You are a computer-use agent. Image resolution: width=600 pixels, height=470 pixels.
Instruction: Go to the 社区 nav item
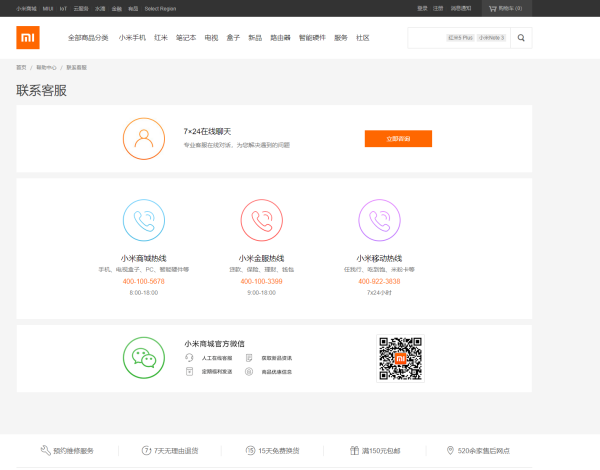point(363,38)
